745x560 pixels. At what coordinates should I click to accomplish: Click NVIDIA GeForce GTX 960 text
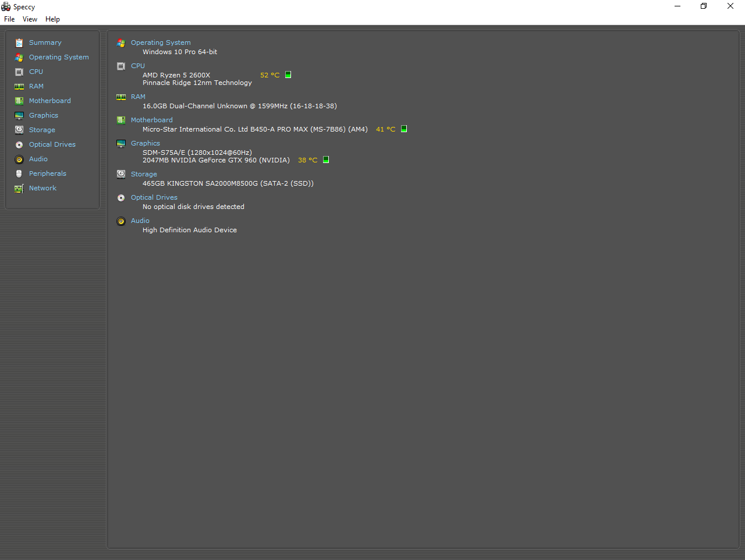pyautogui.click(x=216, y=160)
